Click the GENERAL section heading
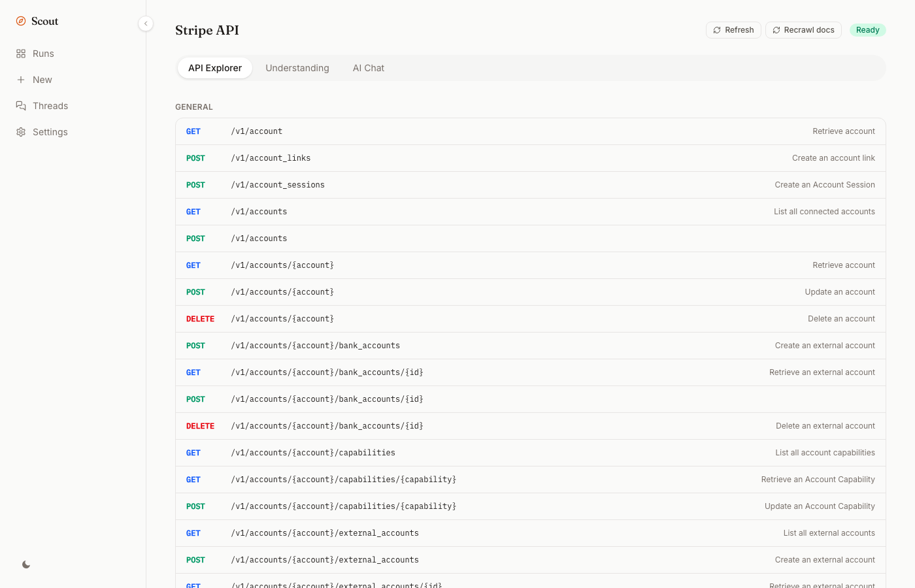 (x=194, y=107)
